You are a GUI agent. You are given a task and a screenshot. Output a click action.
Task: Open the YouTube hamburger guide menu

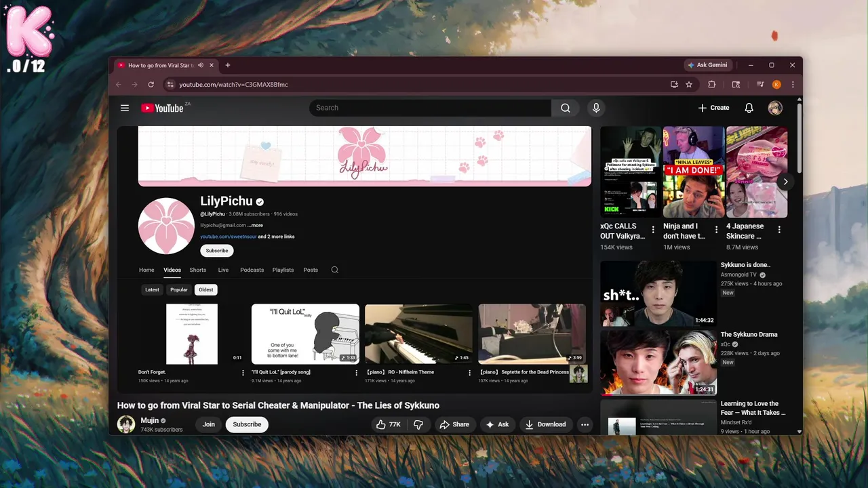[125, 108]
